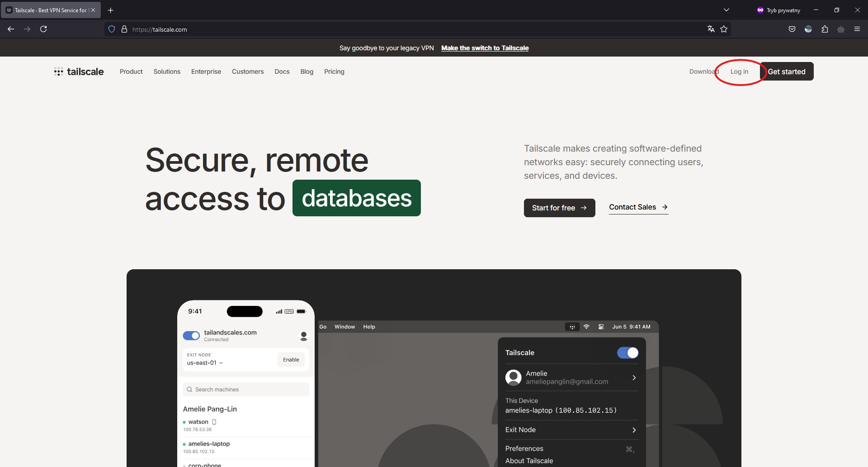Open a new browser tab
This screenshot has width=868, height=467.
[x=111, y=10]
